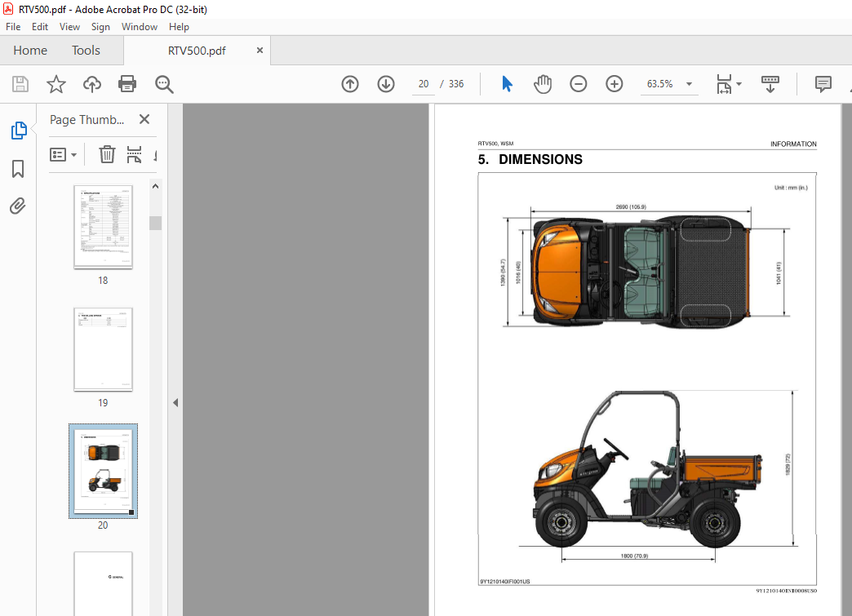Image resolution: width=852 pixels, height=616 pixels.
Task: Select the RTV500.pdf document tab
Action: pyautogui.click(x=197, y=51)
